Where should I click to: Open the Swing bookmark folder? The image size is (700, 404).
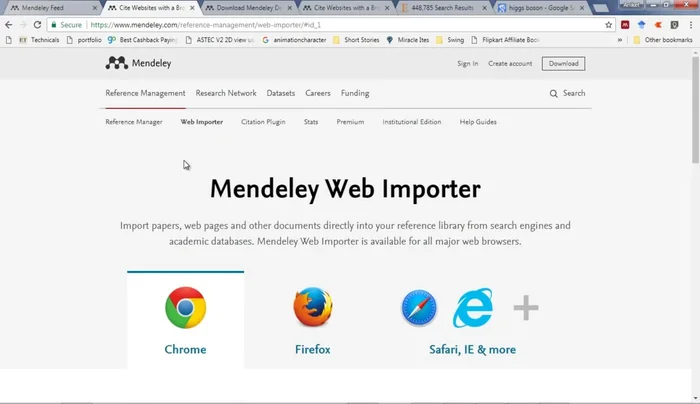450,40
